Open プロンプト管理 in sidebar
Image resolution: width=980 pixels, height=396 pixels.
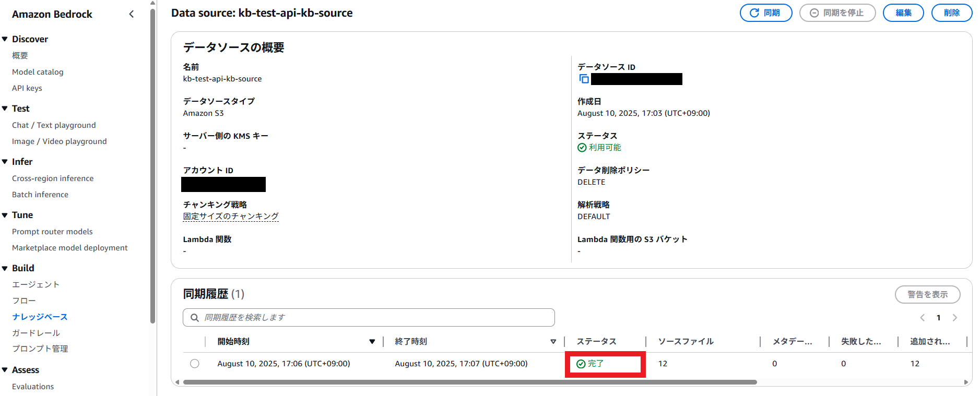[x=40, y=349]
